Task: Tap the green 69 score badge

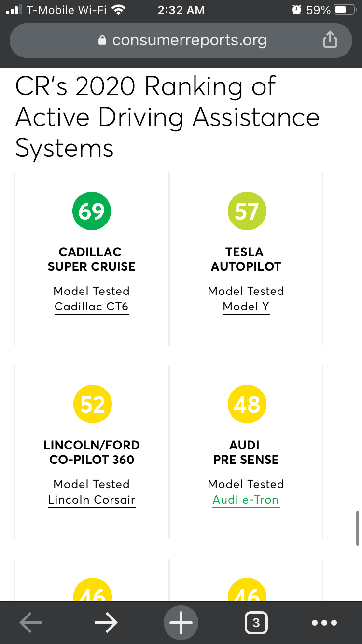Action: (91, 211)
